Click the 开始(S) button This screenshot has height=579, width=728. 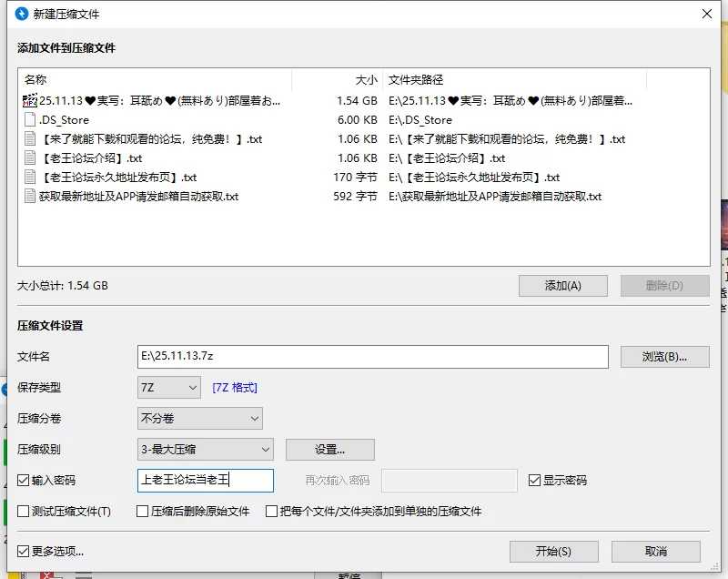[553, 551]
